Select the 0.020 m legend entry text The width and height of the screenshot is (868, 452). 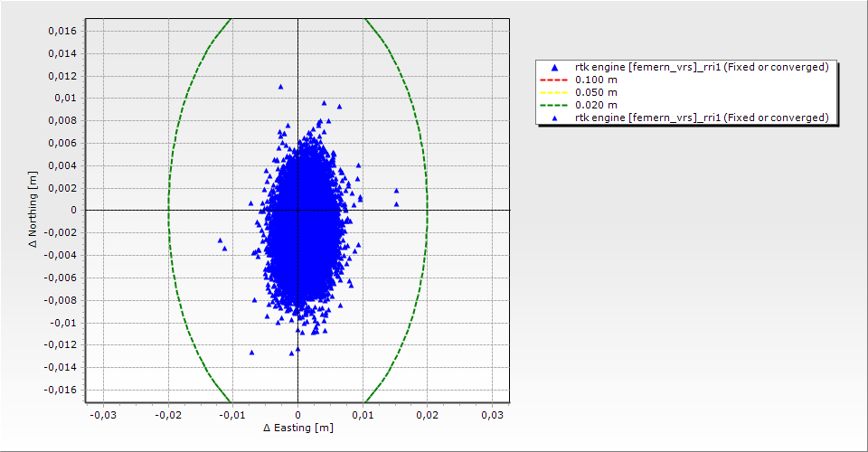click(596, 105)
